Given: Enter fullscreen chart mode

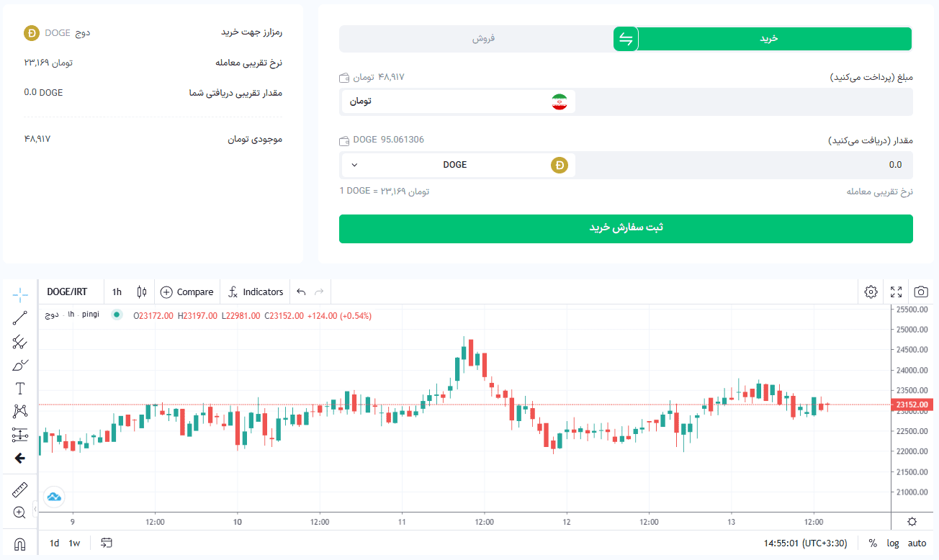Looking at the screenshot, I should click(x=896, y=292).
